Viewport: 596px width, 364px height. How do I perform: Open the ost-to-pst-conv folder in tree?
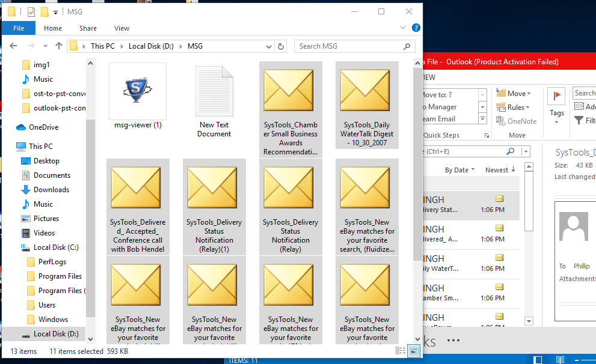coord(54,93)
